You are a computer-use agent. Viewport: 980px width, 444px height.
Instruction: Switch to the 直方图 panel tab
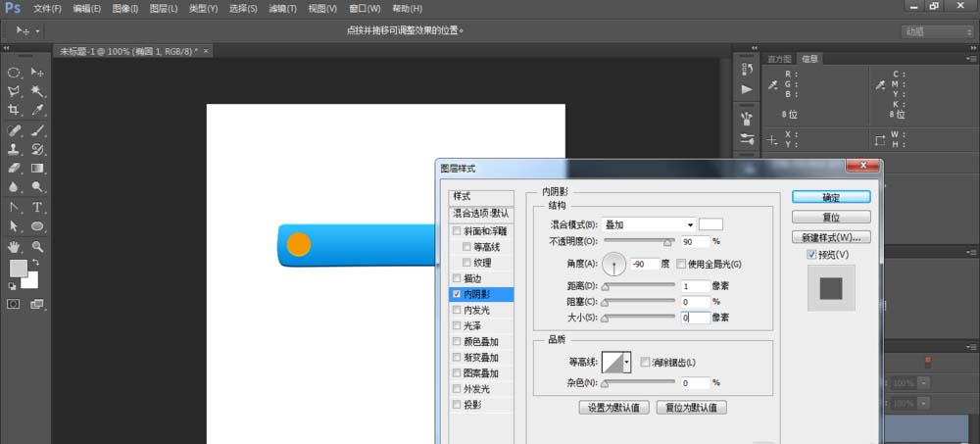780,59
